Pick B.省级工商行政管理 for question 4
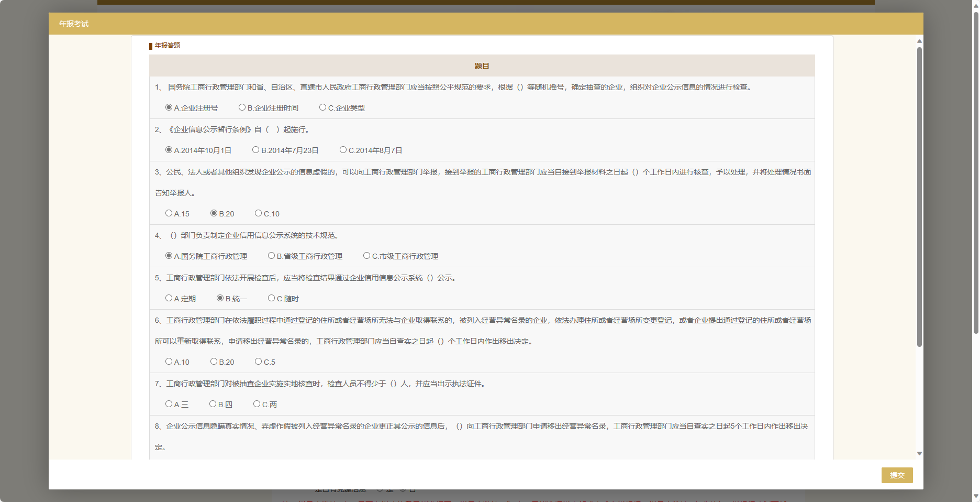The height and width of the screenshot is (502, 980). click(x=271, y=256)
